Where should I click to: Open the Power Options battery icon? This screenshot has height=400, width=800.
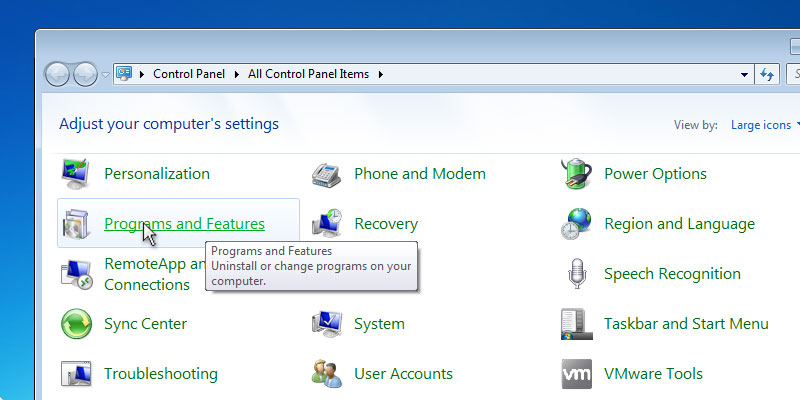tap(577, 174)
